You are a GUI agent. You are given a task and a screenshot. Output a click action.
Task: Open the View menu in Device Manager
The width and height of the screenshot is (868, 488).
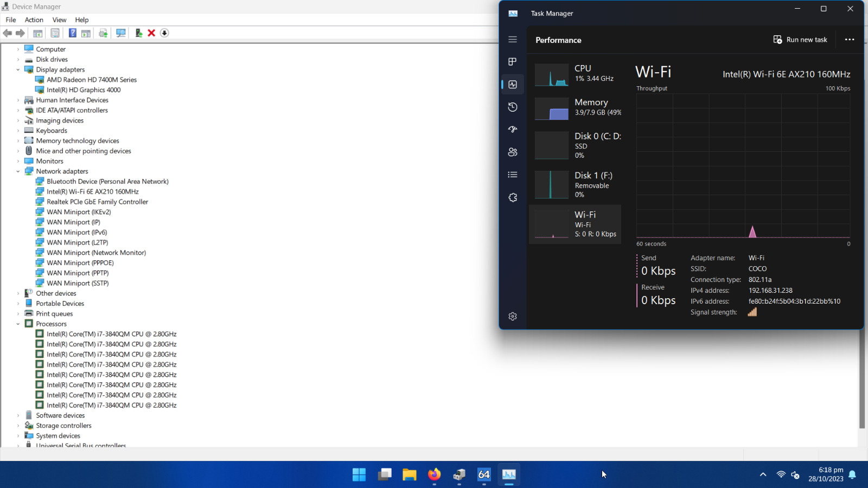[x=59, y=20]
